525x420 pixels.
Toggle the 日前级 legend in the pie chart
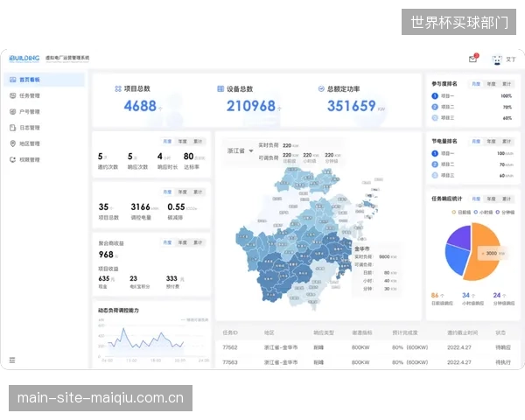point(461,213)
